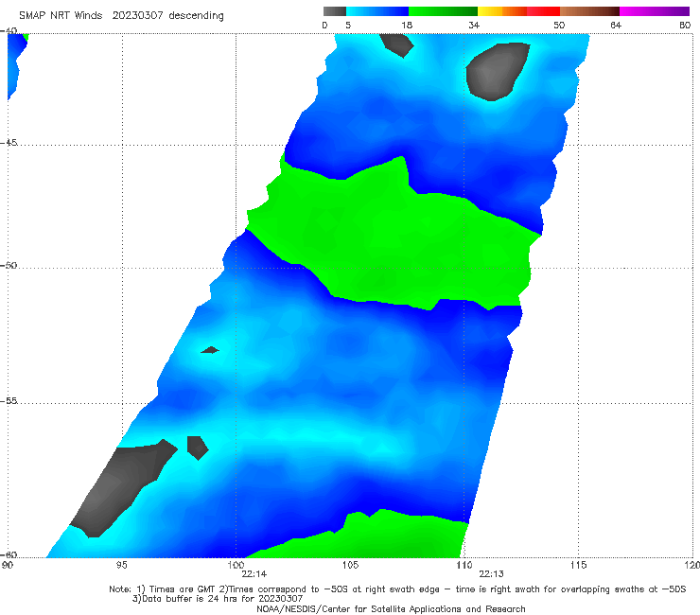The width and height of the screenshot is (700, 615).
Task: Click the longitude axis label '105'
Action: 350,566
